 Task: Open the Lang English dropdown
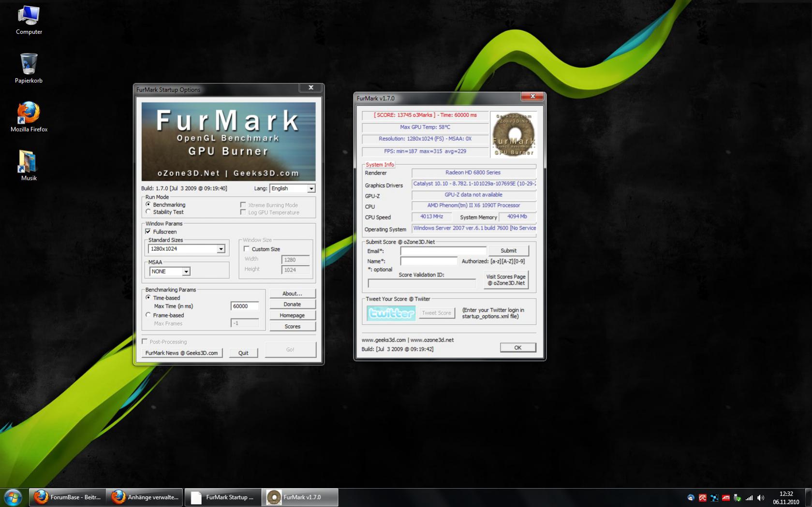pyautogui.click(x=293, y=188)
